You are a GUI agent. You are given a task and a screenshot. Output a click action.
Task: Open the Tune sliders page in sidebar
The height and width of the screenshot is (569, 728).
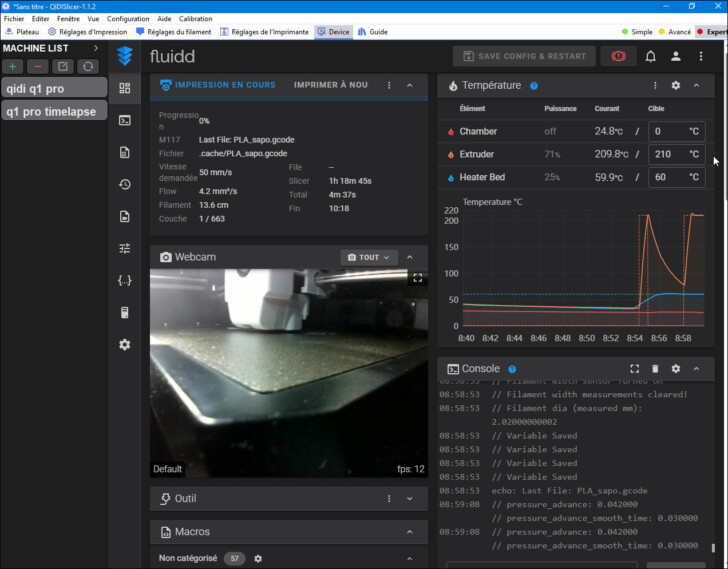[x=125, y=248]
